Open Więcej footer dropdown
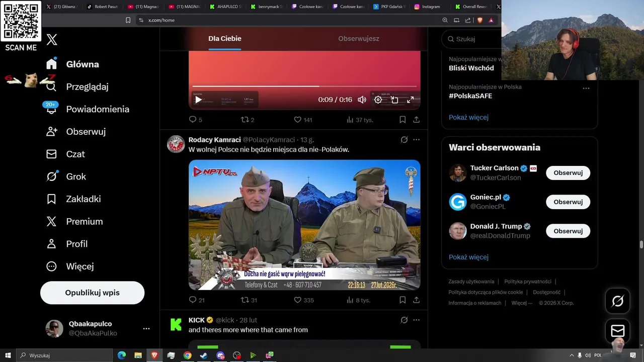 [x=522, y=303]
